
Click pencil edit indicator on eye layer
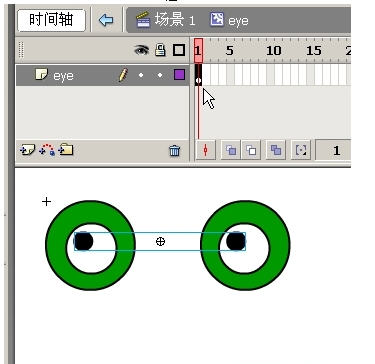point(123,75)
